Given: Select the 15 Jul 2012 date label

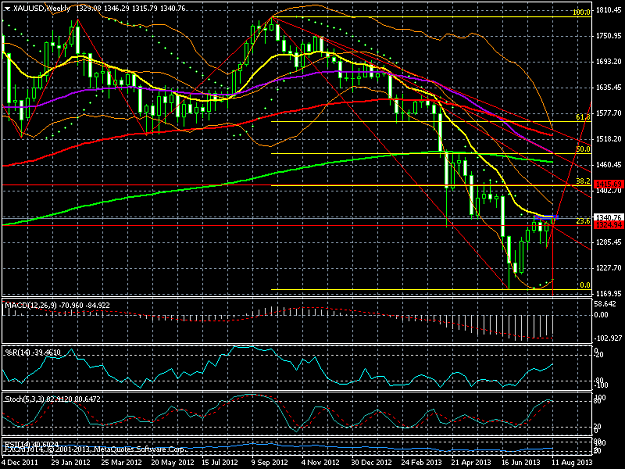Looking at the screenshot, I should point(220,462).
